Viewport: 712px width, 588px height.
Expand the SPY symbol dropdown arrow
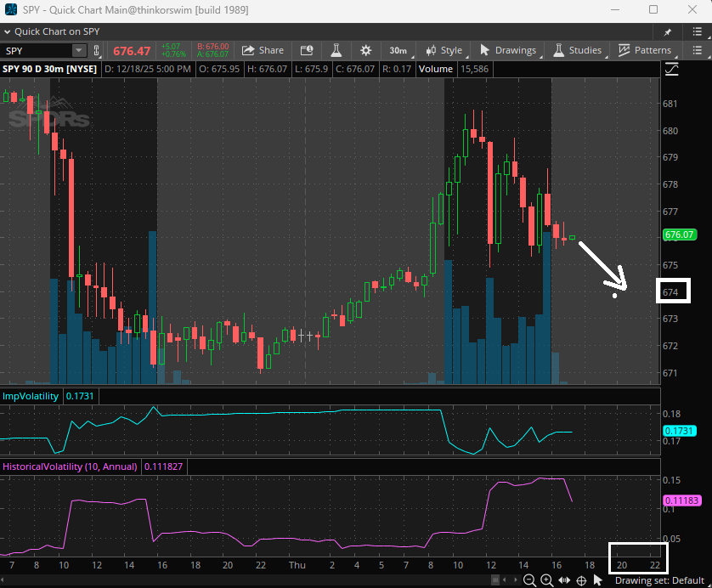coord(79,50)
